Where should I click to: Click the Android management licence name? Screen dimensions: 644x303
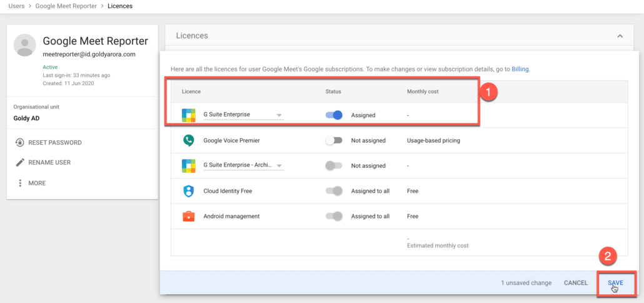click(231, 216)
